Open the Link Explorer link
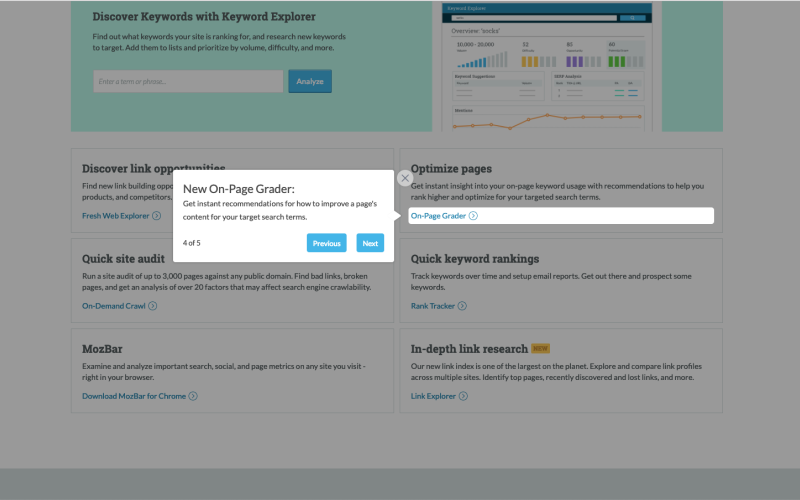 click(x=433, y=396)
